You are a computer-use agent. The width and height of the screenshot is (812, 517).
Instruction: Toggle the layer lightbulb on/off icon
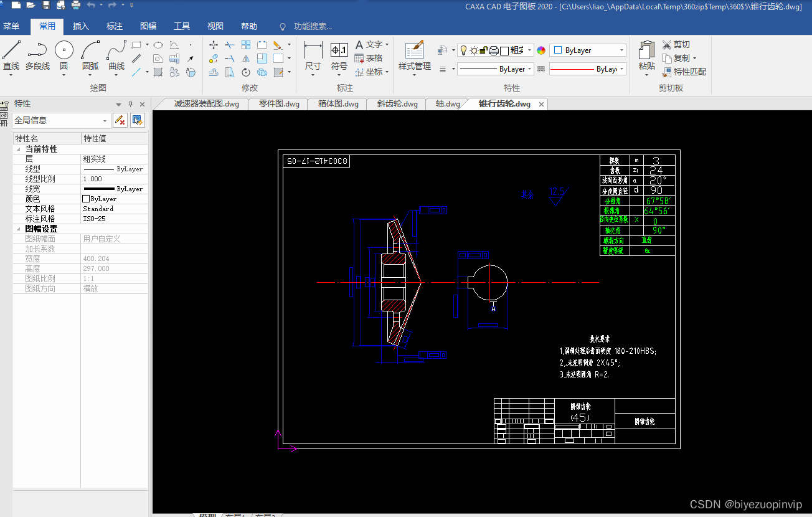pyautogui.click(x=463, y=50)
